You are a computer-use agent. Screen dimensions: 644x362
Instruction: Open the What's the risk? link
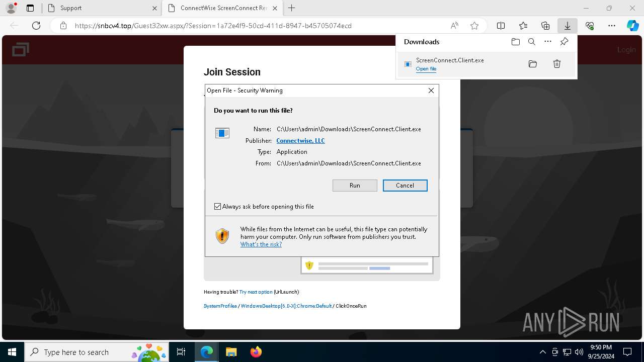261,244
